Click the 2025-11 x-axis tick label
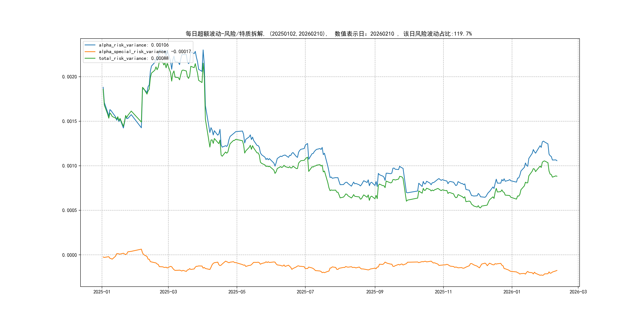 [443, 292]
